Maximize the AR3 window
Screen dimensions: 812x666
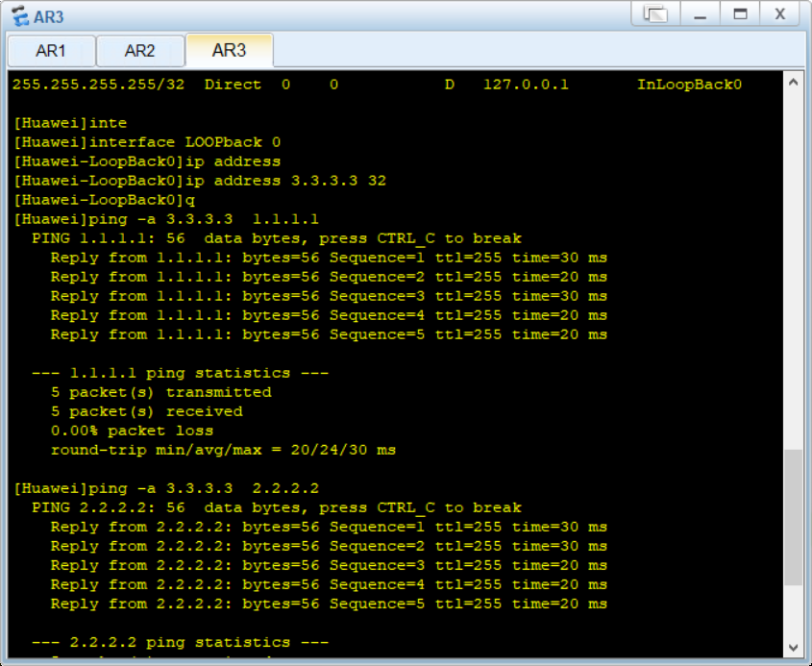tap(740, 14)
